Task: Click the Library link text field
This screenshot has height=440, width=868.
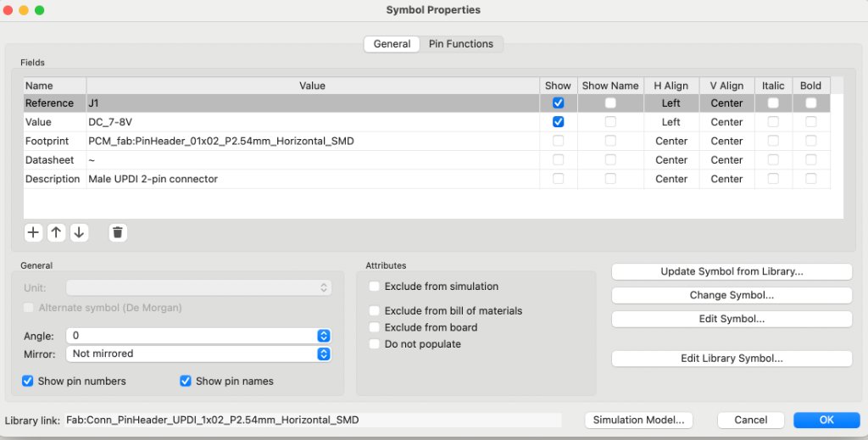Action: [313, 420]
